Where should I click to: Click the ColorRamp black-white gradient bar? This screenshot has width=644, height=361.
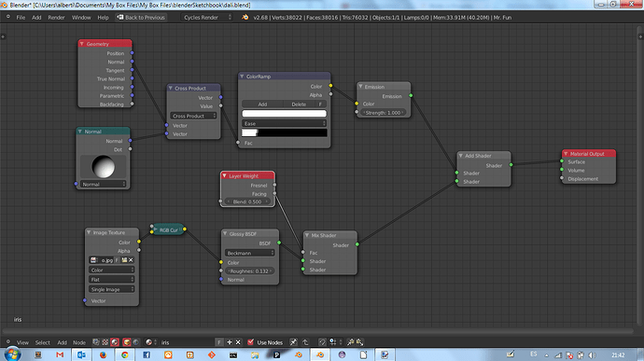click(x=285, y=132)
